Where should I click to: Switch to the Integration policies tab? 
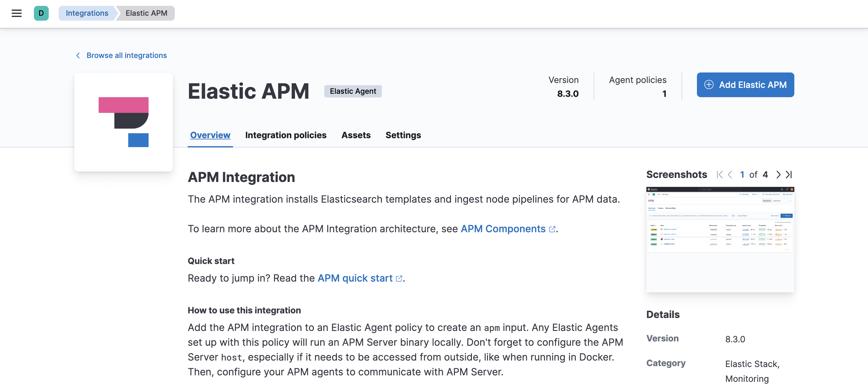pos(286,135)
